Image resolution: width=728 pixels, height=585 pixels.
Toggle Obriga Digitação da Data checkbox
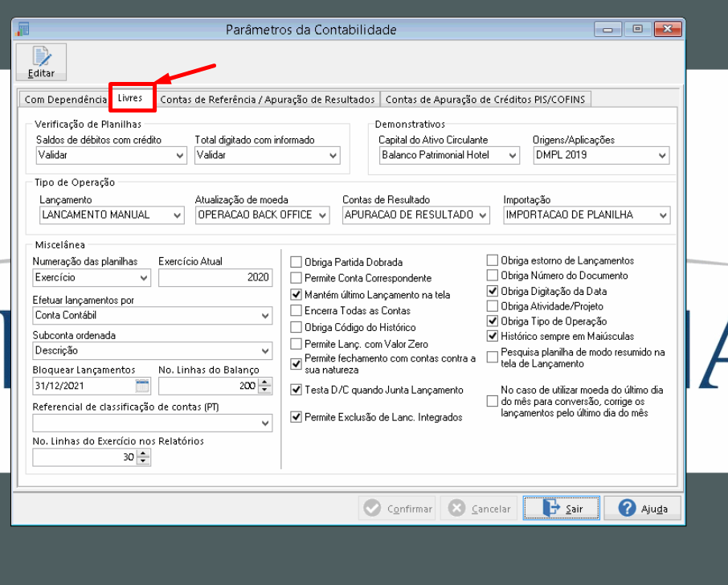pos(492,291)
